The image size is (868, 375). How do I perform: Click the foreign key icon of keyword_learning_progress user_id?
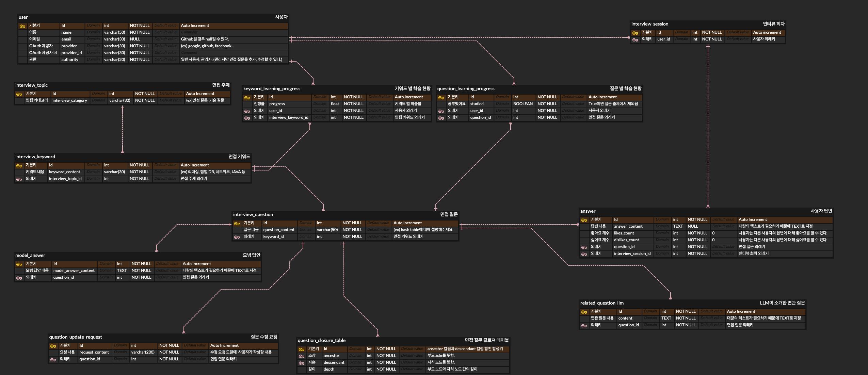(x=247, y=111)
